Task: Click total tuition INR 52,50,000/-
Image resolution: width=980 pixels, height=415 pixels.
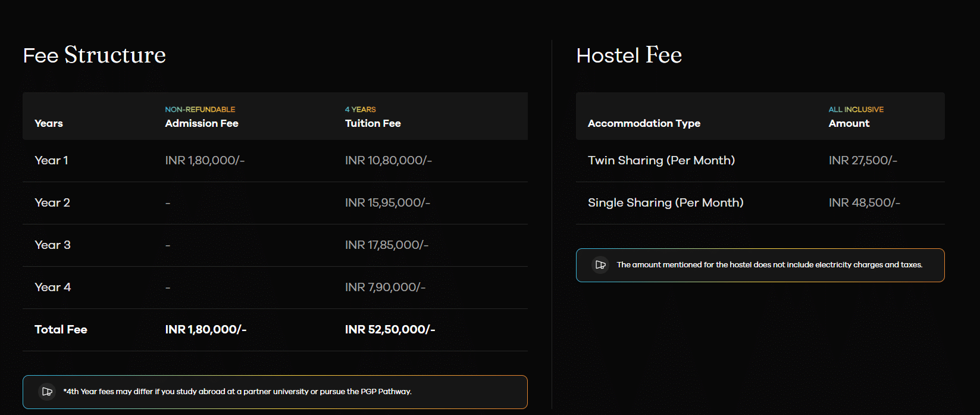Action: (x=390, y=329)
